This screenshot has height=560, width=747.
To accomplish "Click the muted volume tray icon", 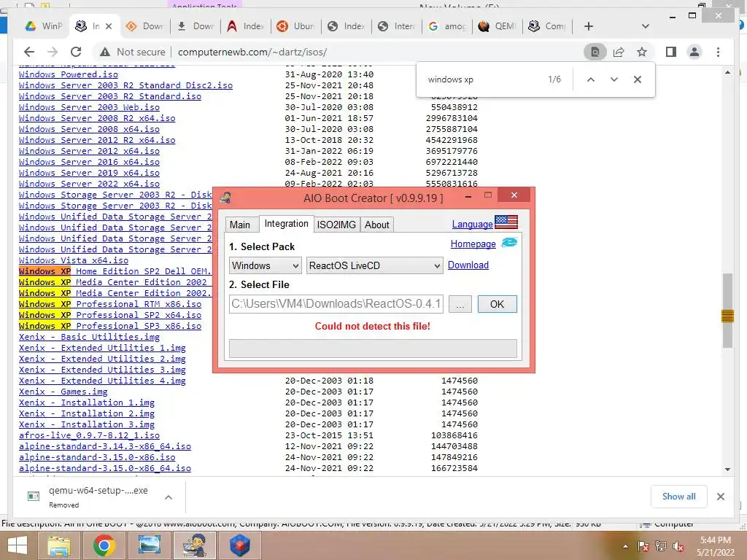I will (678, 546).
